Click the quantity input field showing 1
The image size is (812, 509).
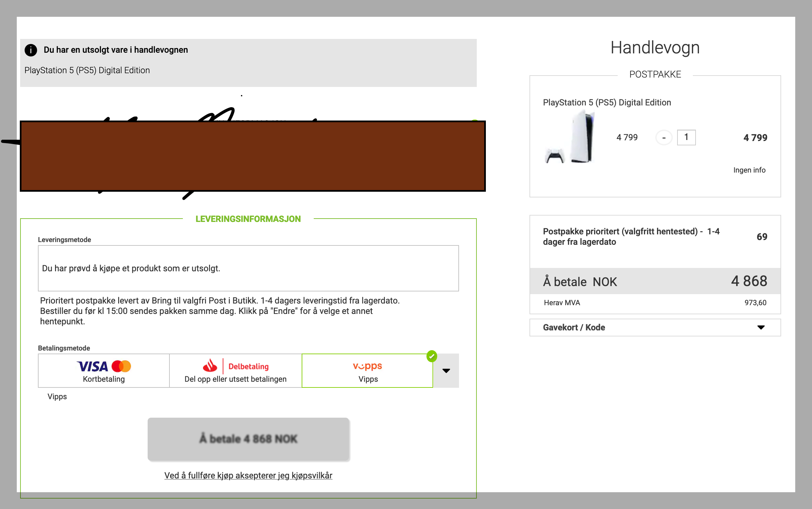point(686,137)
